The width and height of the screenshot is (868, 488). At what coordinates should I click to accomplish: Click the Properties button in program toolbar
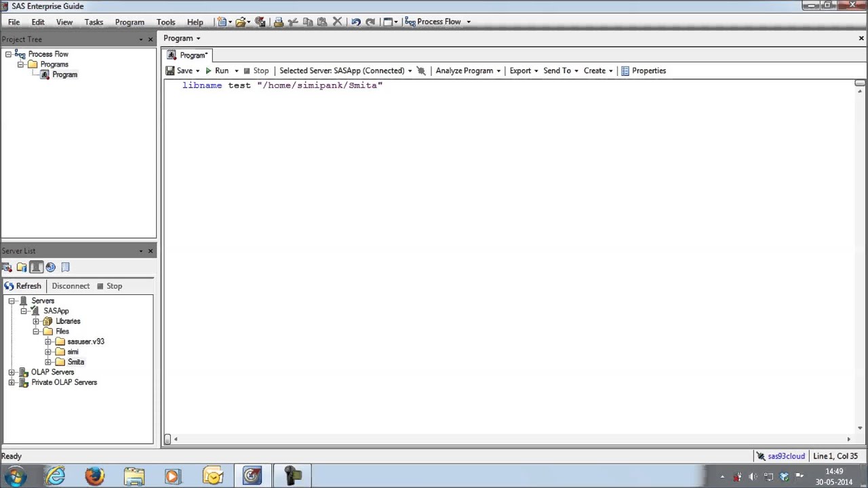tap(643, 70)
